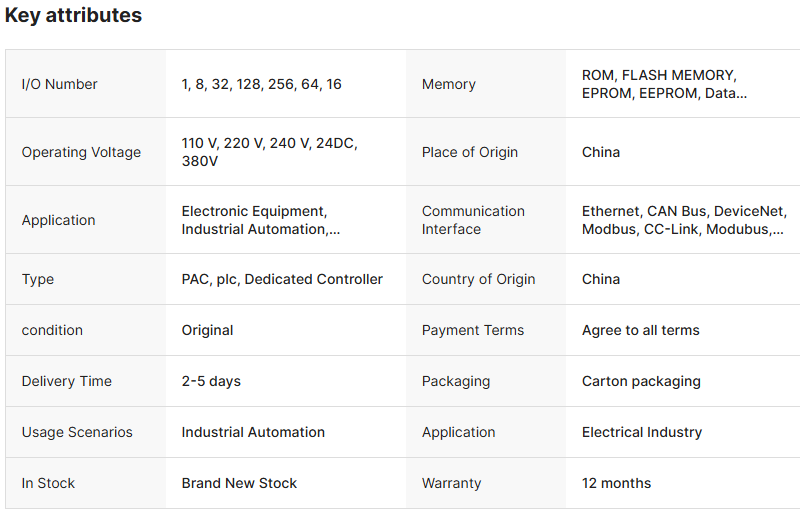
Task: Click the "I/O Number" attribute label
Action: coord(59,84)
